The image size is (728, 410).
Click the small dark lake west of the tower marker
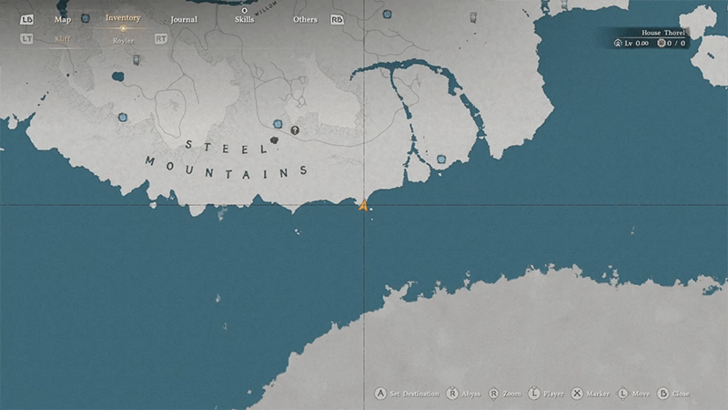118,76
